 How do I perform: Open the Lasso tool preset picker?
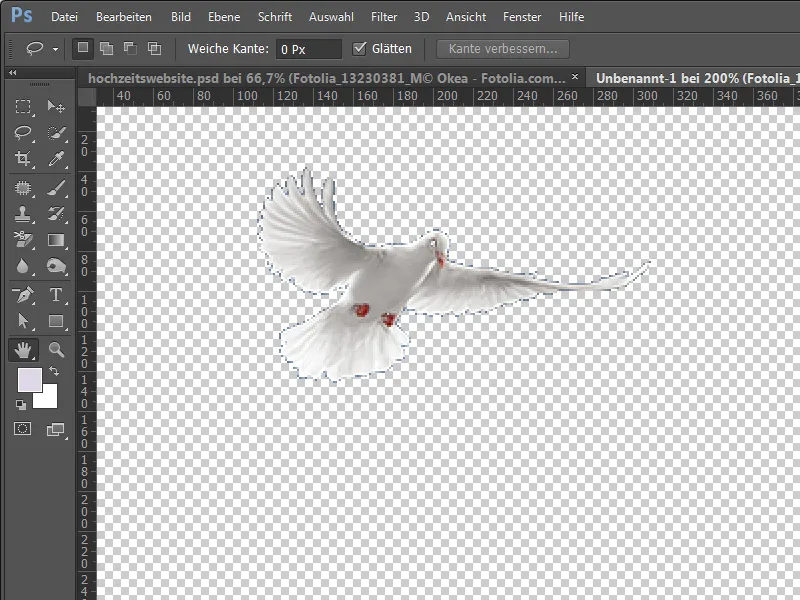pos(55,49)
